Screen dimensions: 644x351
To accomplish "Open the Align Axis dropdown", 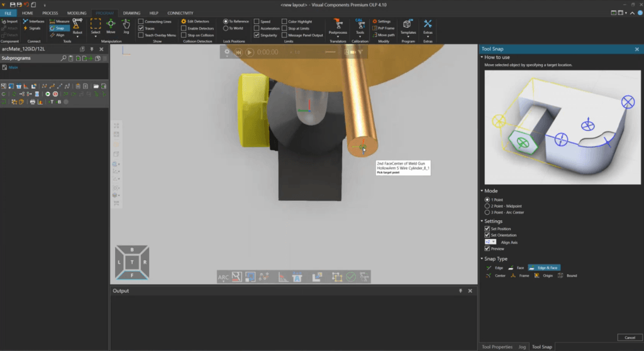I will pyautogui.click(x=491, y=242).
